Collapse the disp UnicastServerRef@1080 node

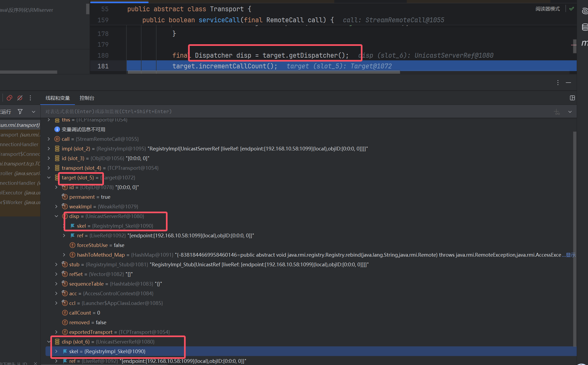coord(56,216)
